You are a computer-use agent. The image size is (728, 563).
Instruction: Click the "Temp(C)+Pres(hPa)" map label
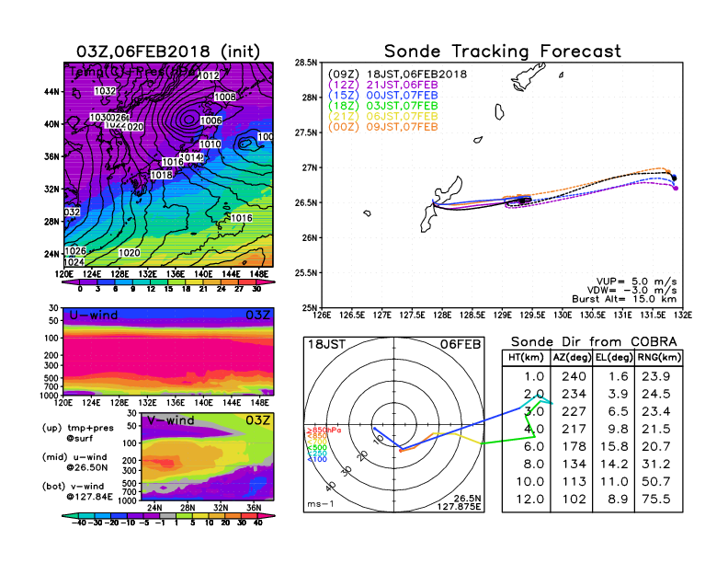[133, 72]
